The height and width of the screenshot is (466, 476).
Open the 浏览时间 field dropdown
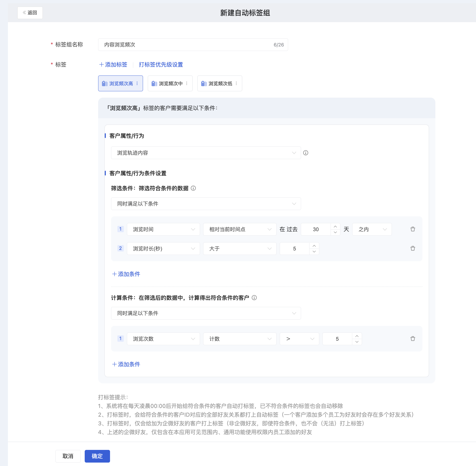(163, 229)
